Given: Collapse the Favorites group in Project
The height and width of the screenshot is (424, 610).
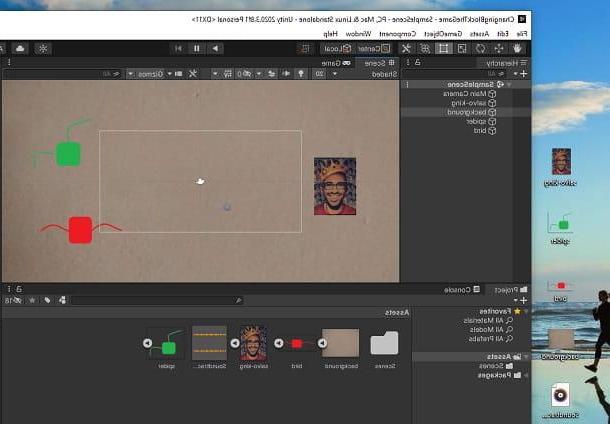Looking at the screenshot, I should pos(526,312).
